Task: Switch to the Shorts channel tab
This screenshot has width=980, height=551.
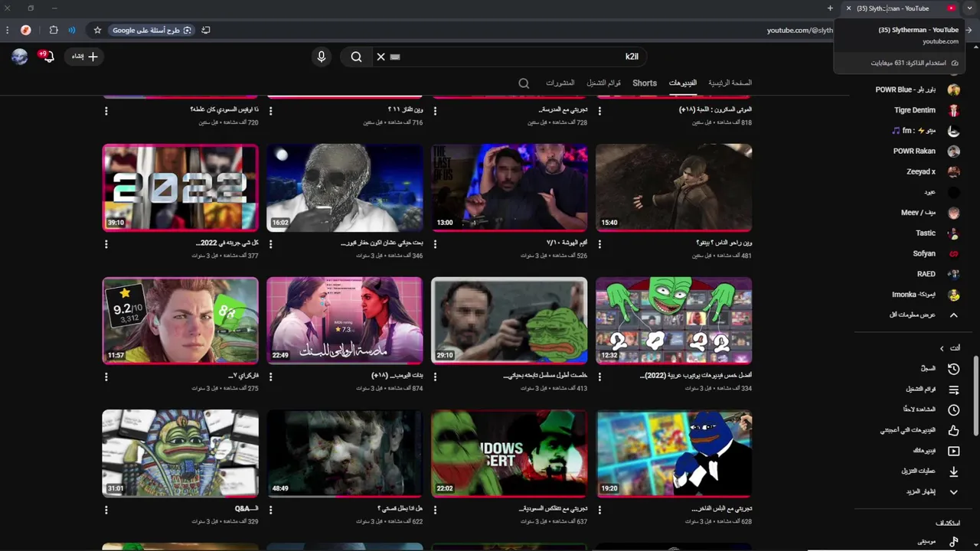Action: click(x=645, y=83)
